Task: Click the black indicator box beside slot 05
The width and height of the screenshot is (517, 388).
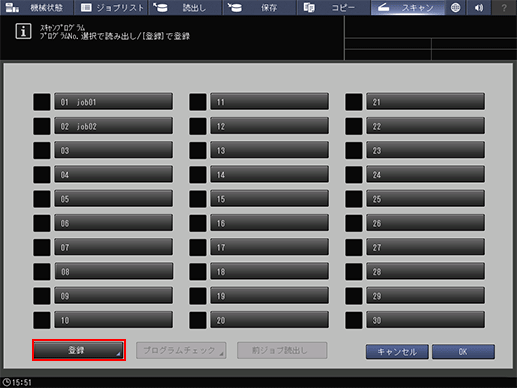Action: coord(42,199)
